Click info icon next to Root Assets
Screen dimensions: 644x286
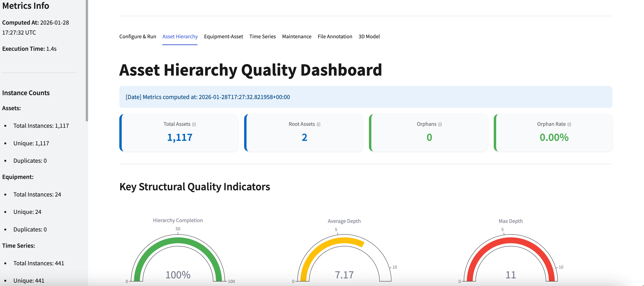318,124
